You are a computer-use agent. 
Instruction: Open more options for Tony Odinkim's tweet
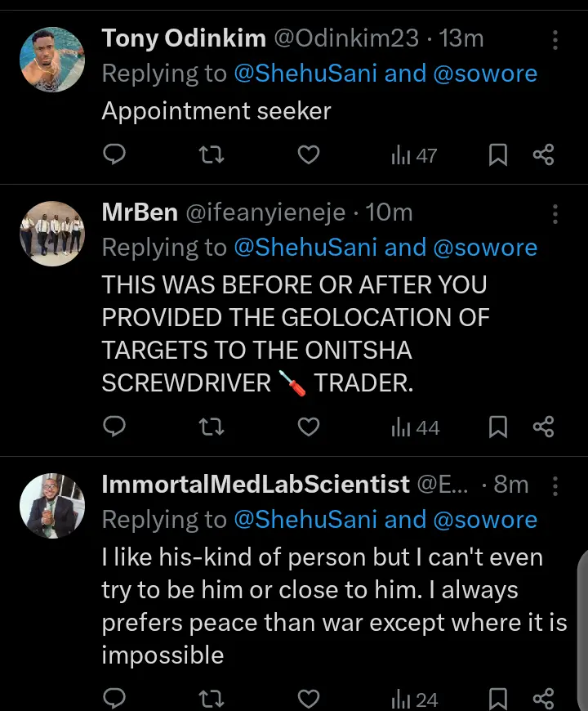tap(555, 39)
